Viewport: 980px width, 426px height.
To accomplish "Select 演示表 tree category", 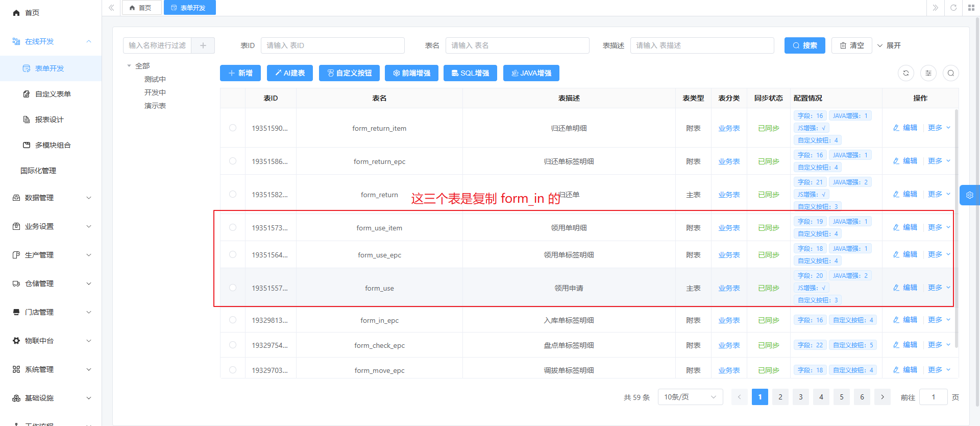I will point(155,106).
